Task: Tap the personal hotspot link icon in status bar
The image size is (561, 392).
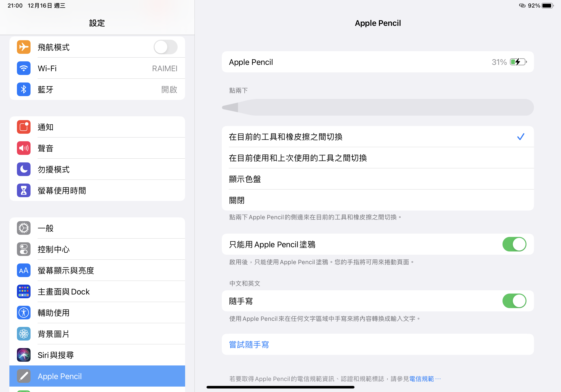Action: 522,6
